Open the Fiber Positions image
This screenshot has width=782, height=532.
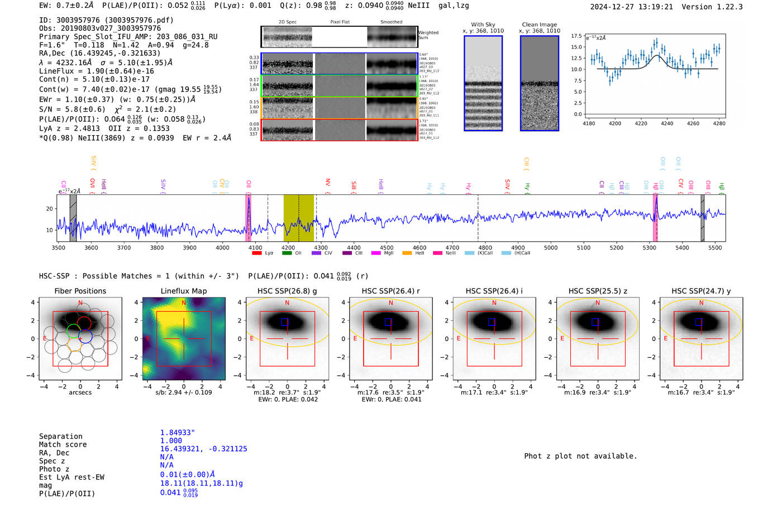coord(80,339)
